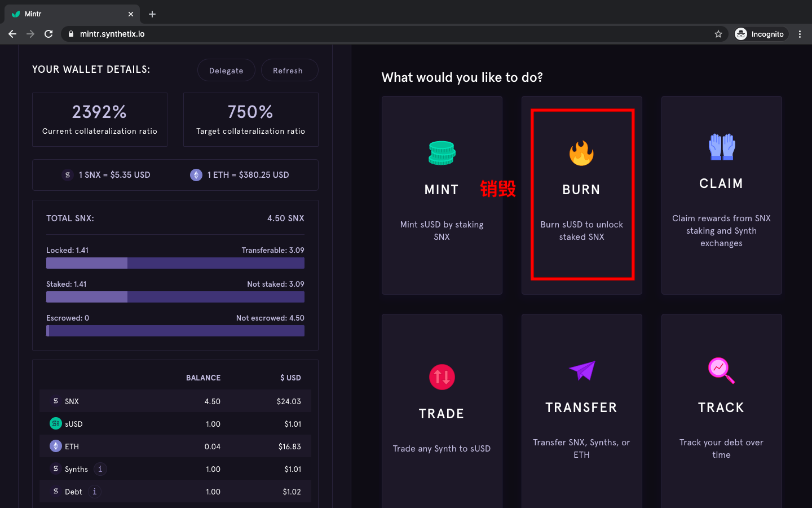
Task: Click sUSD token icon in balance table
Action: click(56, 423)
